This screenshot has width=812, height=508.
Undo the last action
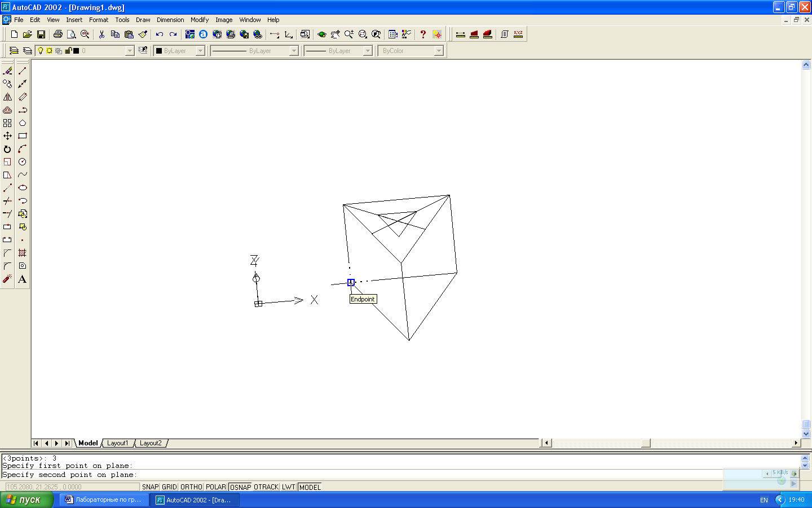coord(160,34)
